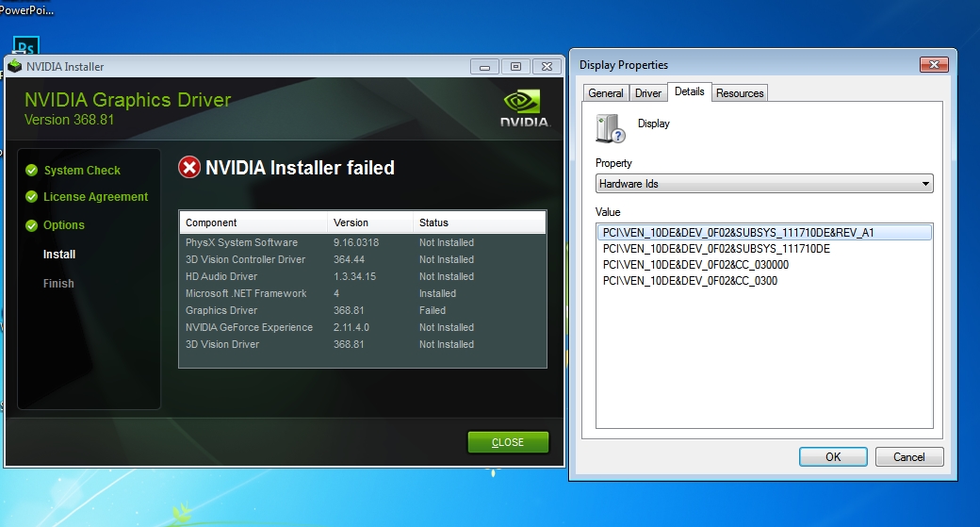Image resolution: width=980 pixels, height=527 pixels.
Task: Click the Component column header
Action: (253, 222)
